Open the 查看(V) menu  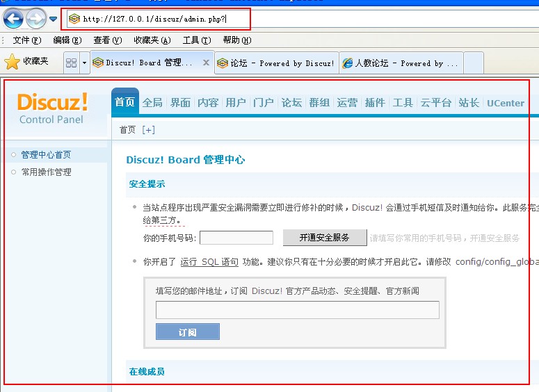[x=108, y=40]
